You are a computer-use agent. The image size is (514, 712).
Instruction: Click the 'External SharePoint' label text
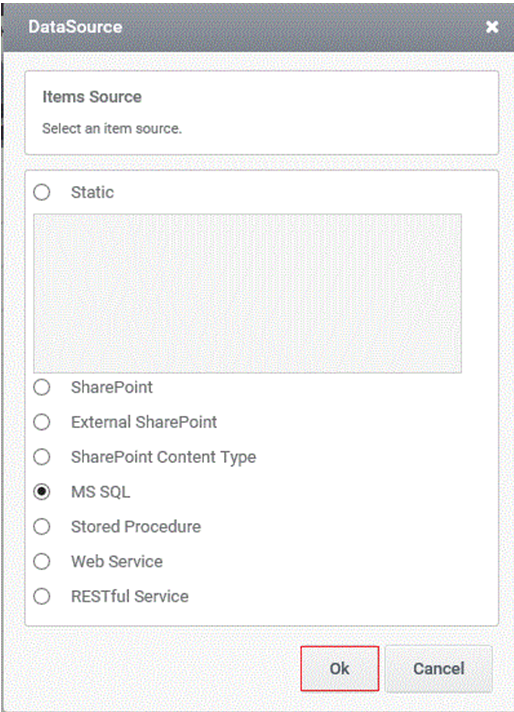click(x=144, y=422)
